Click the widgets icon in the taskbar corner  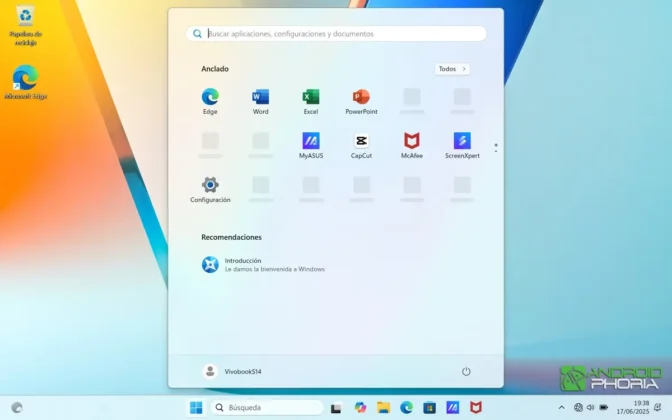point(17,408)
